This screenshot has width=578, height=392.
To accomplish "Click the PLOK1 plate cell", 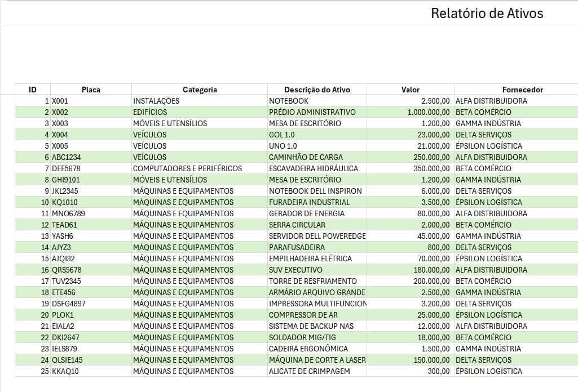I will (91, 315).
